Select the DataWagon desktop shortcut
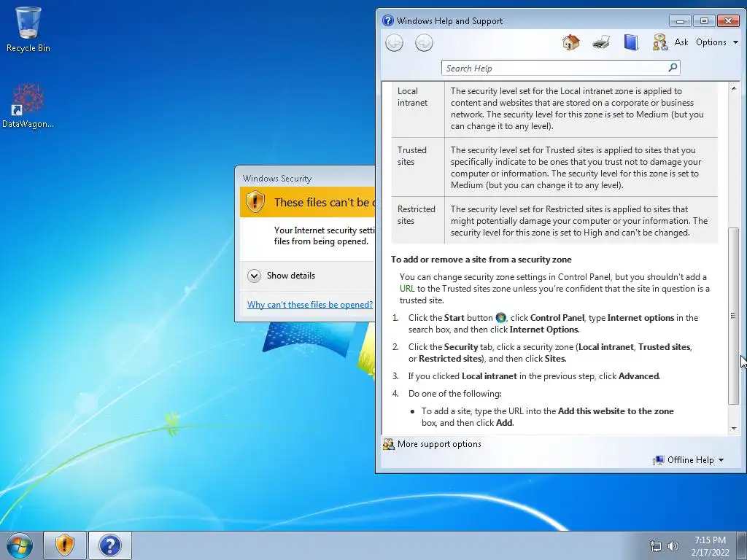Image resolution: width=747 pixels, height=560 pixels. click(x=28, y=106)
